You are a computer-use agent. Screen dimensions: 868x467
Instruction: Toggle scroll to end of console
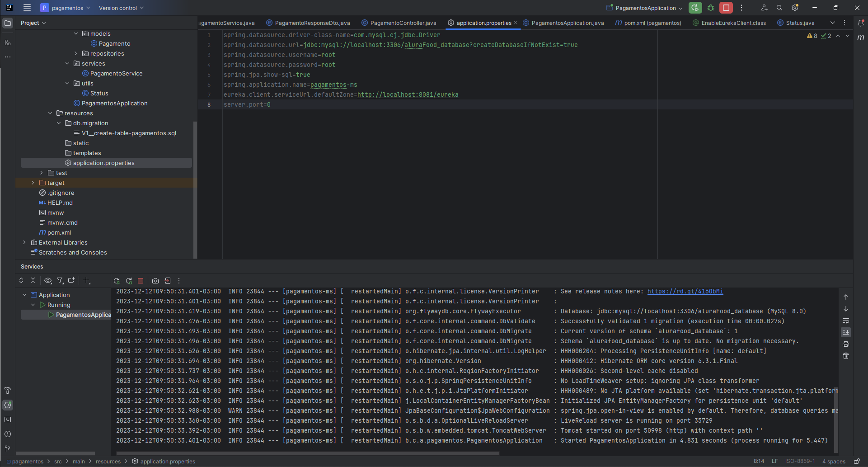click(x=846, y=332)
